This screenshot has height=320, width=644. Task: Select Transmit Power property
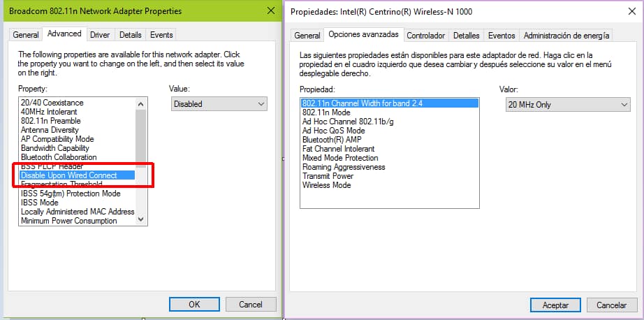pos(328,176)
